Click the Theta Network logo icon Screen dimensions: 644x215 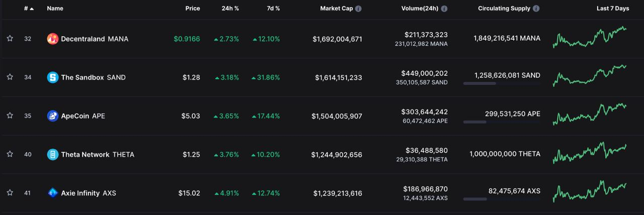(52, 155)
